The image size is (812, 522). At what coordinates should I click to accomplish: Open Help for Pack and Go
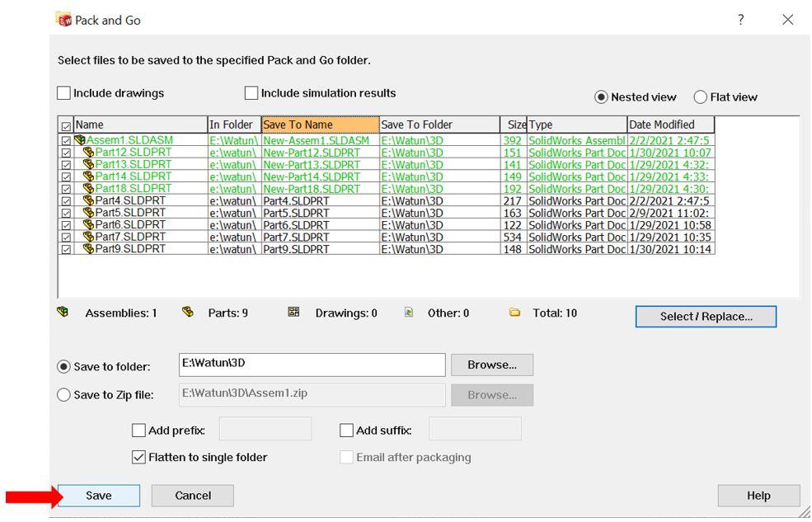click(x=758, y=496)
